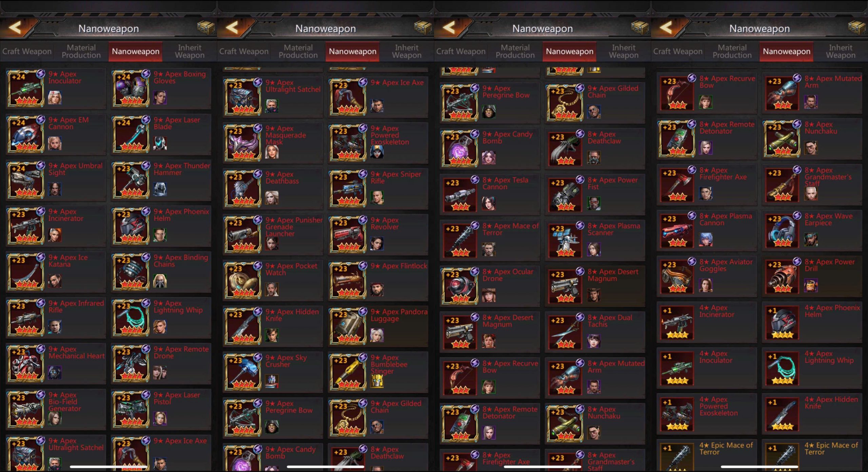
Task: Open the 9★ Apex EM Cannon icon
Action: [26, 134]
